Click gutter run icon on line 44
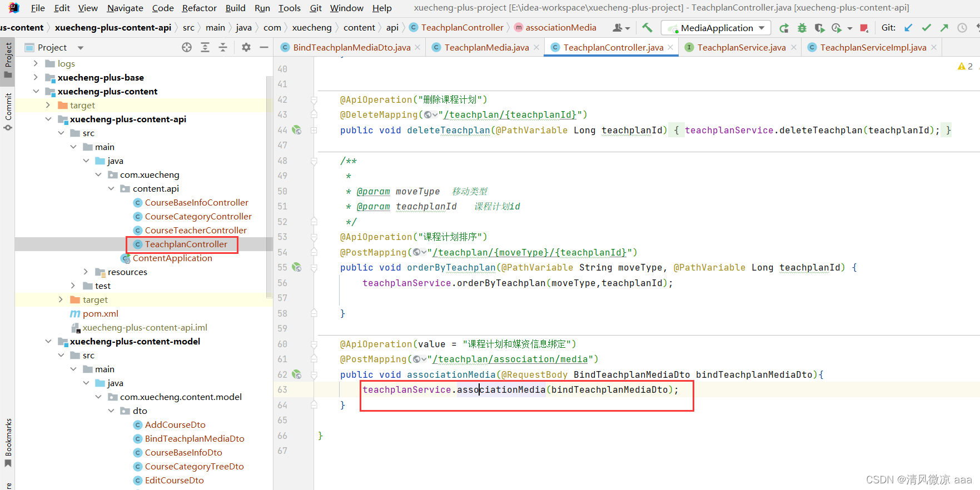 coord(297,130)
